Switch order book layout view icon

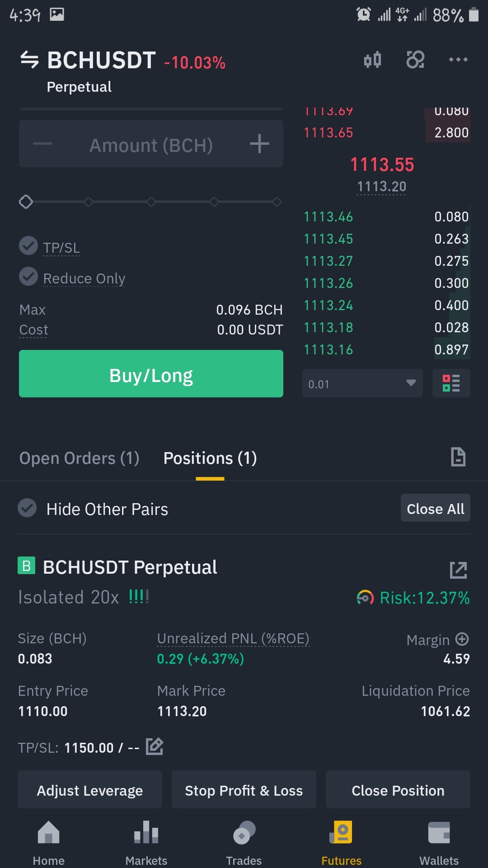point(451,383)
